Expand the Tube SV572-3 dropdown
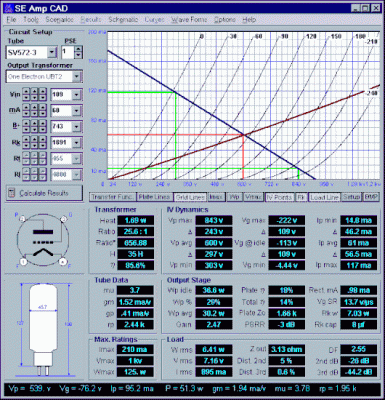This screenshot has height=400, width=385. 52,52
